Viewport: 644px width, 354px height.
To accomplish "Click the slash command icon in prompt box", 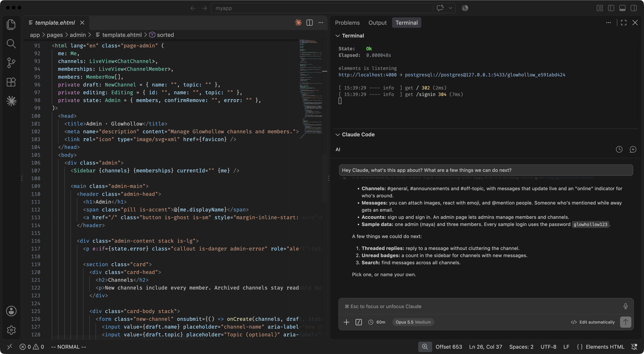I will pos(358,322).
